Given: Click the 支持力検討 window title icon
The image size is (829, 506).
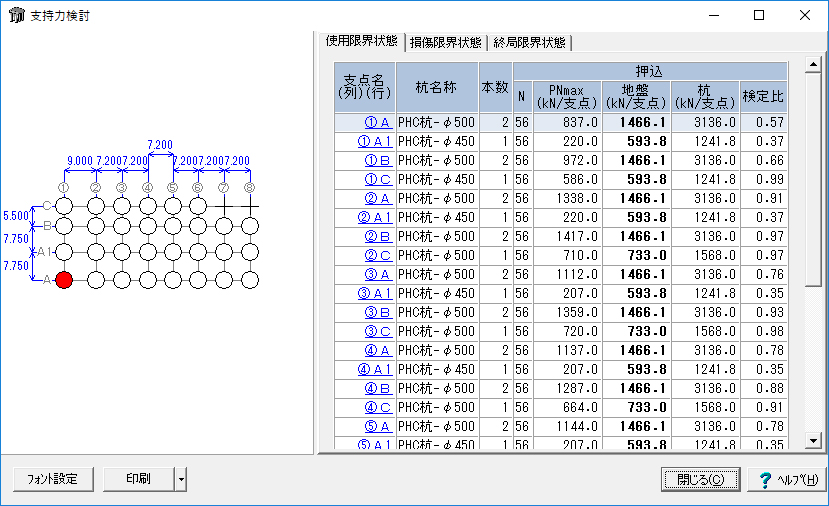Looking at the screenshot, I should click(x=17, y=15).
